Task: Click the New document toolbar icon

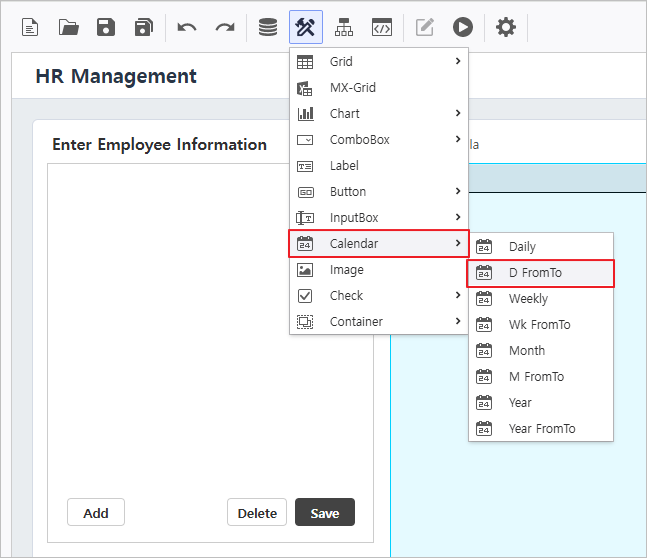Action: point(31,27)
